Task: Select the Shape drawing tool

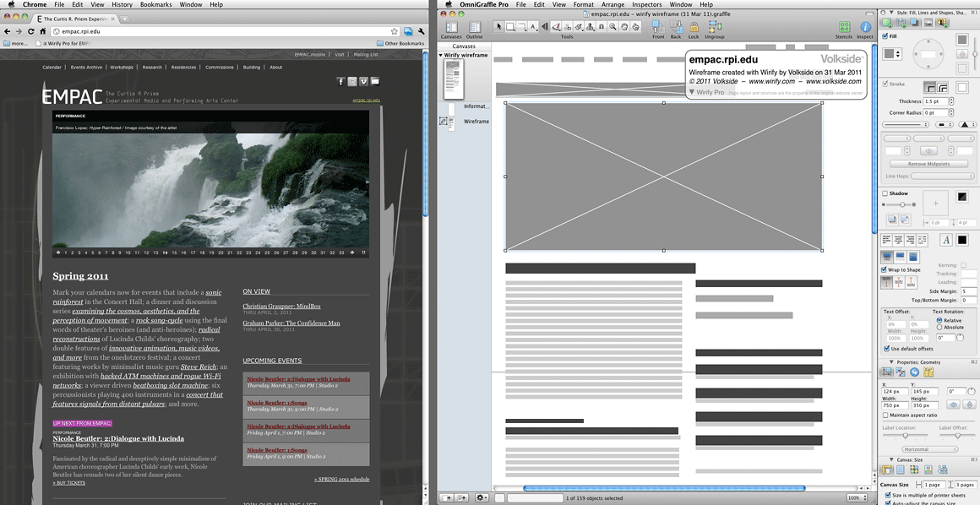Action: click(510, 26)
